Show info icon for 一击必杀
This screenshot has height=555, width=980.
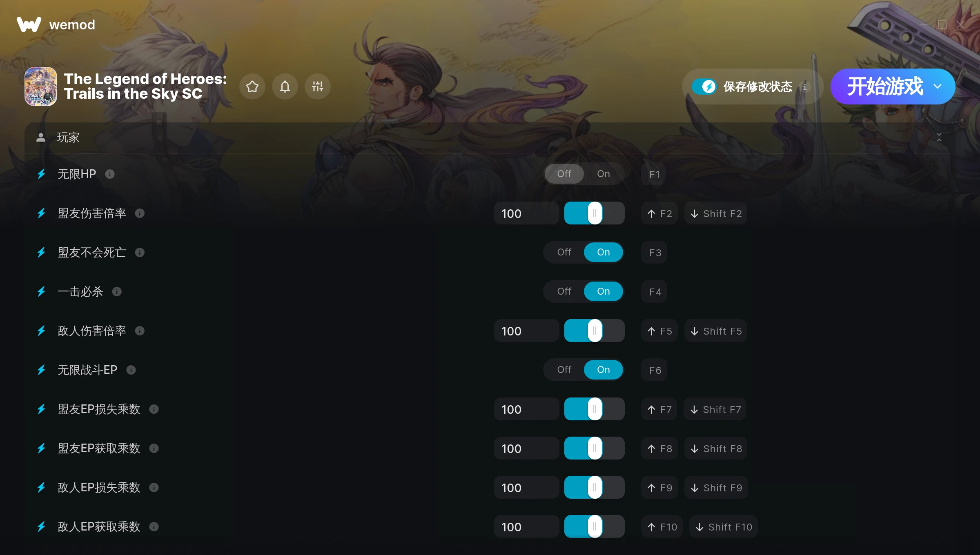tap(117, 292)
